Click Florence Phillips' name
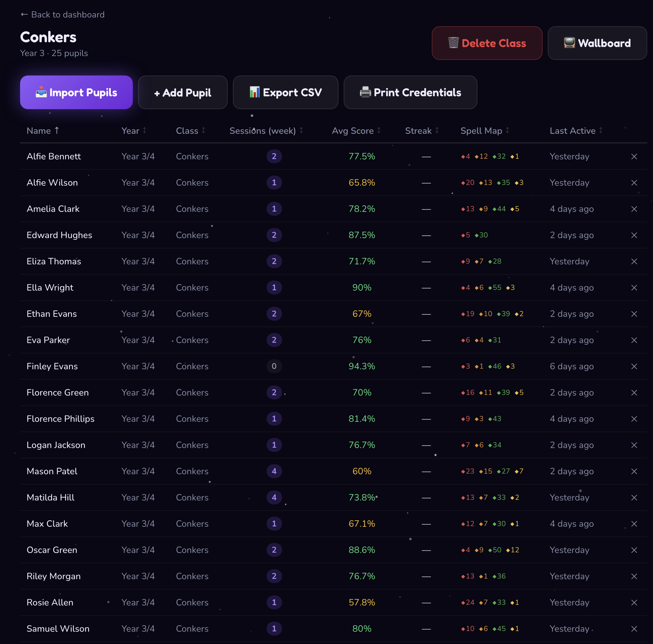This screenshot has width=653, height=644. pos(61,419)
